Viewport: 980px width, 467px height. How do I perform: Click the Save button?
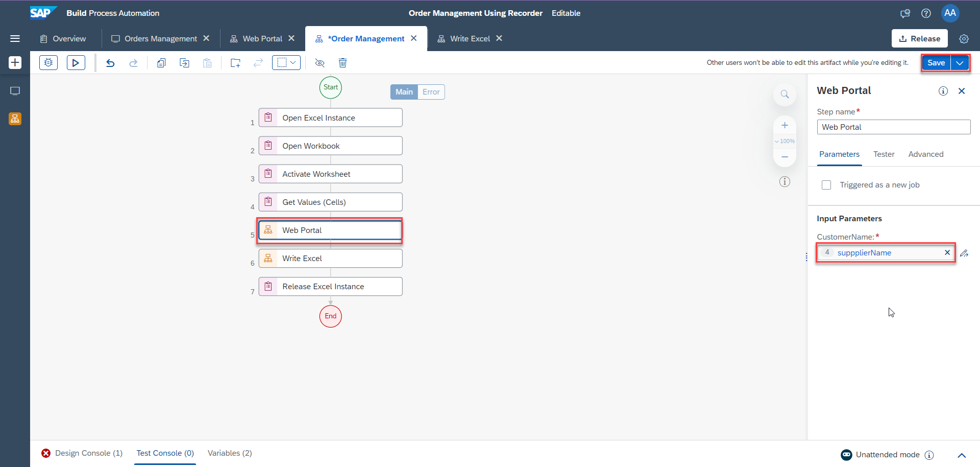click(x=936, y=63)
